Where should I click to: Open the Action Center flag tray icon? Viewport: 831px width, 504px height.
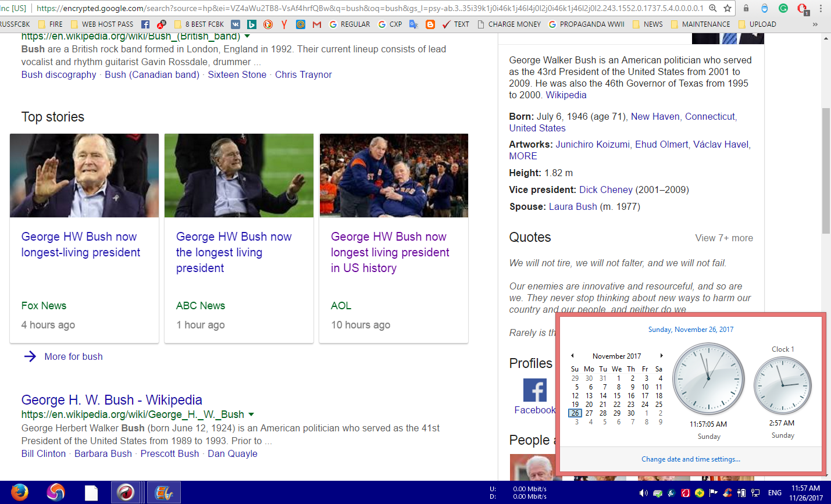(x=714, y=493)
